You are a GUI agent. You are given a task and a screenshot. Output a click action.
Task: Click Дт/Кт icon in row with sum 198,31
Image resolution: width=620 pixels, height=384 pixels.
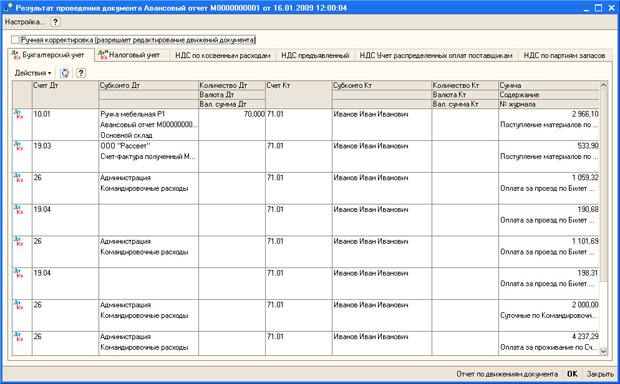point(18,274)
